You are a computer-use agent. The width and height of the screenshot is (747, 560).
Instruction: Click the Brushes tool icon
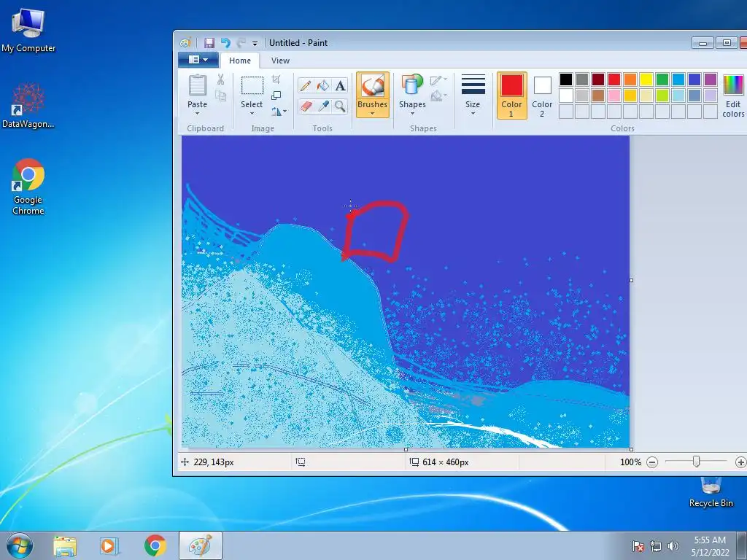tap(373, 87)
